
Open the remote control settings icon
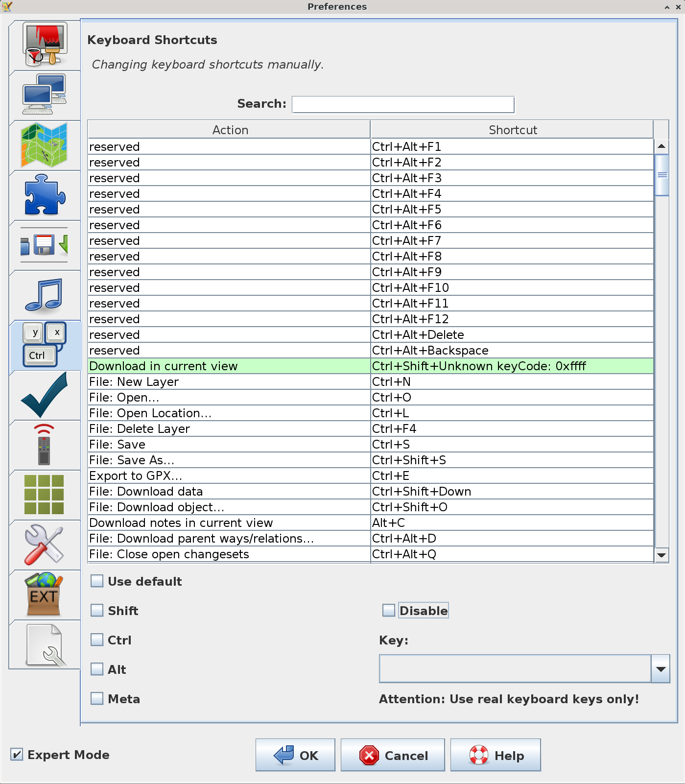[45, 445]
